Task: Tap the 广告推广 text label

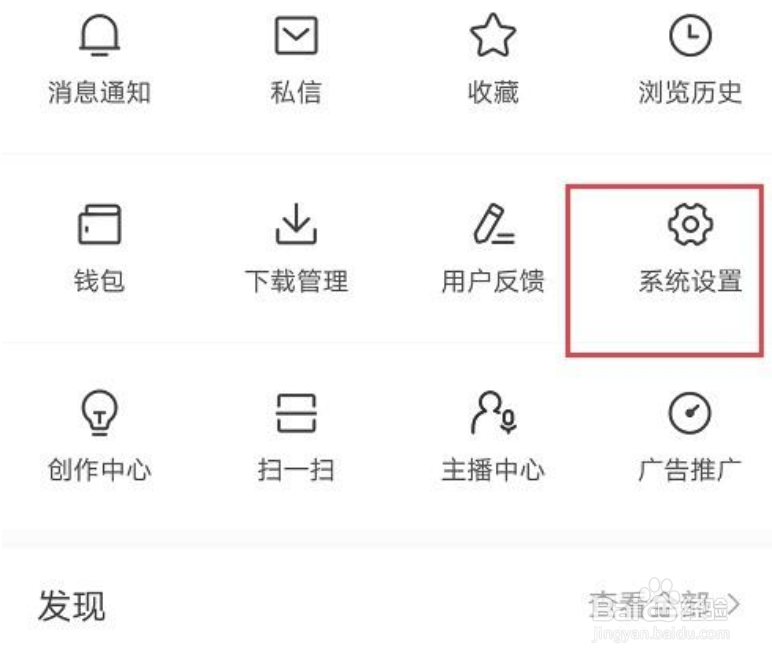Action: (690, 470)
